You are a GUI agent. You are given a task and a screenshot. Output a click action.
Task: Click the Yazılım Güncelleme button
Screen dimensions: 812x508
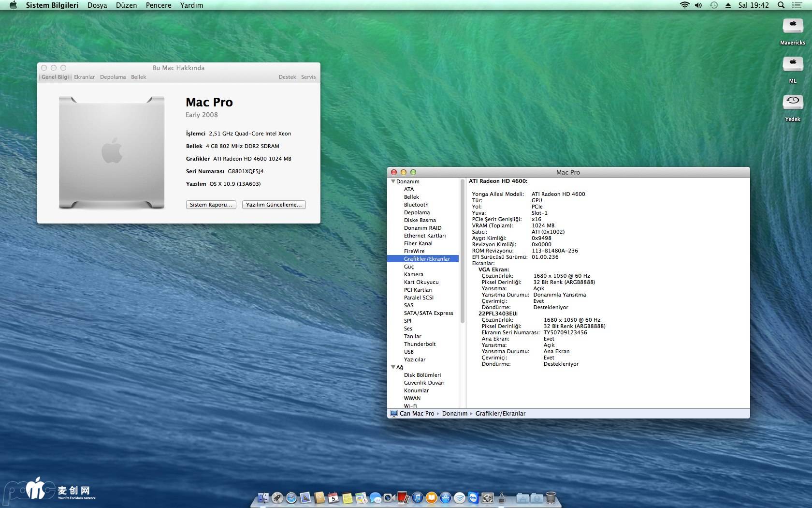(274, 205)
